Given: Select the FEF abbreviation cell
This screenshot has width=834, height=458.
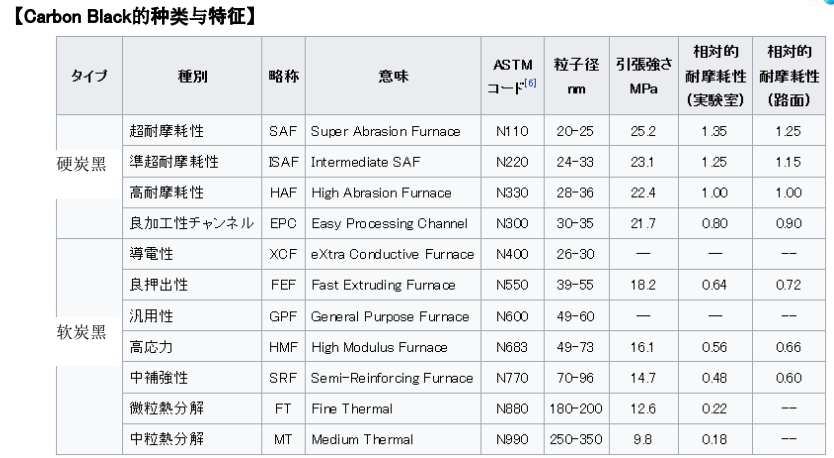Looking at the screenshot, I should 283,285.
